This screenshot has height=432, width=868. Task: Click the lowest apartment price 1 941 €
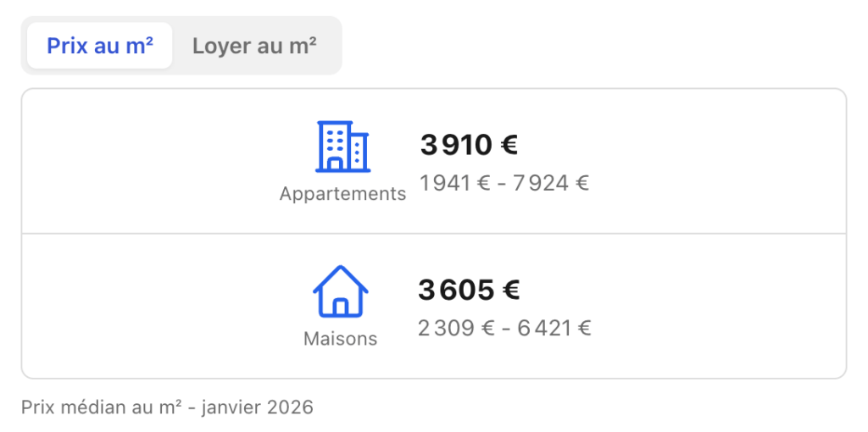click(x=455, y=183)
